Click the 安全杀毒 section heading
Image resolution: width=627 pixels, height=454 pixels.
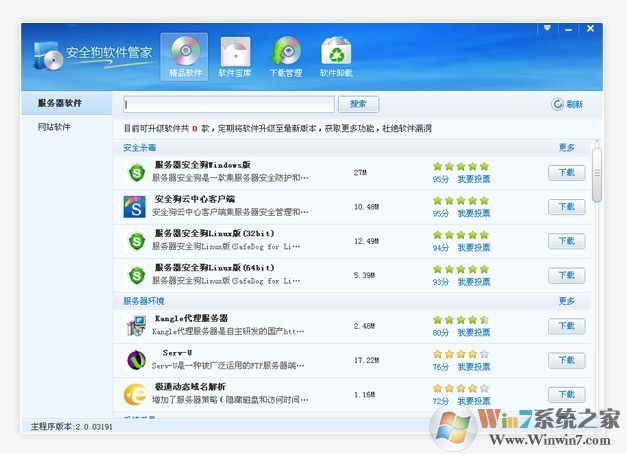click(140, 148)
